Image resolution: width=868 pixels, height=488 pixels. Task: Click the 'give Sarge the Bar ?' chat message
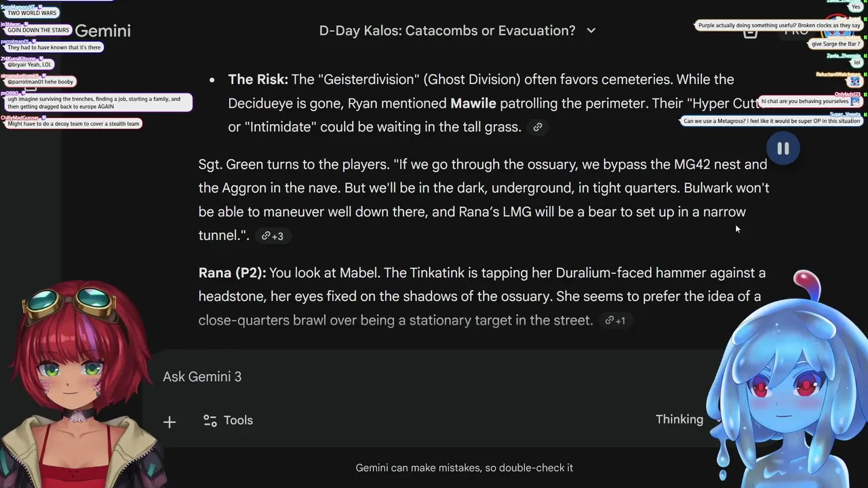[x=835, y=44]
